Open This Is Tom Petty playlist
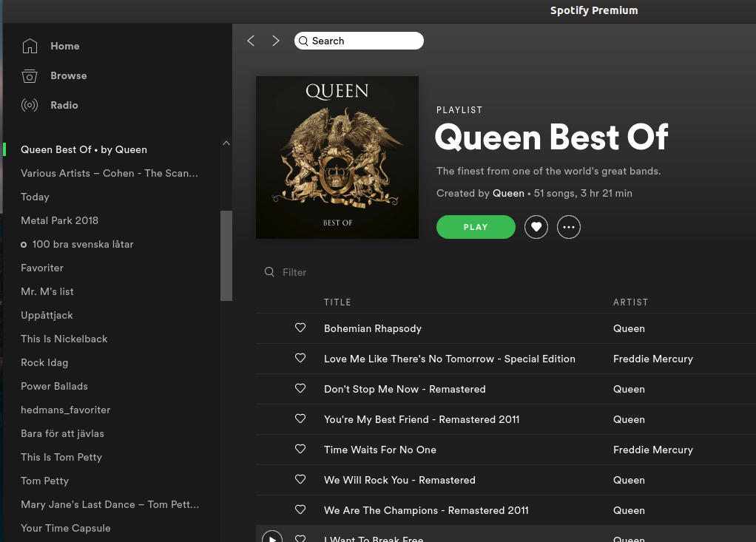 [61, 457]
